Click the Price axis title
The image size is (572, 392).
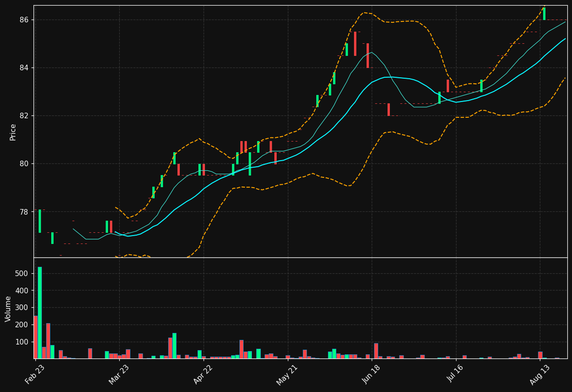point(13,132)
